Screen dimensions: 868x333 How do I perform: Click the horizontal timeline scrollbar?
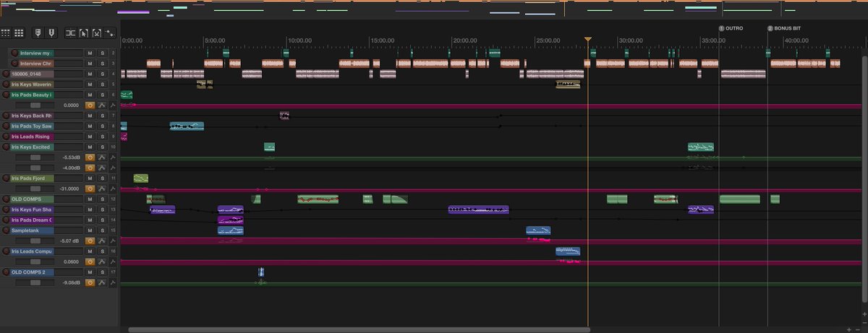tap(359, 329)
